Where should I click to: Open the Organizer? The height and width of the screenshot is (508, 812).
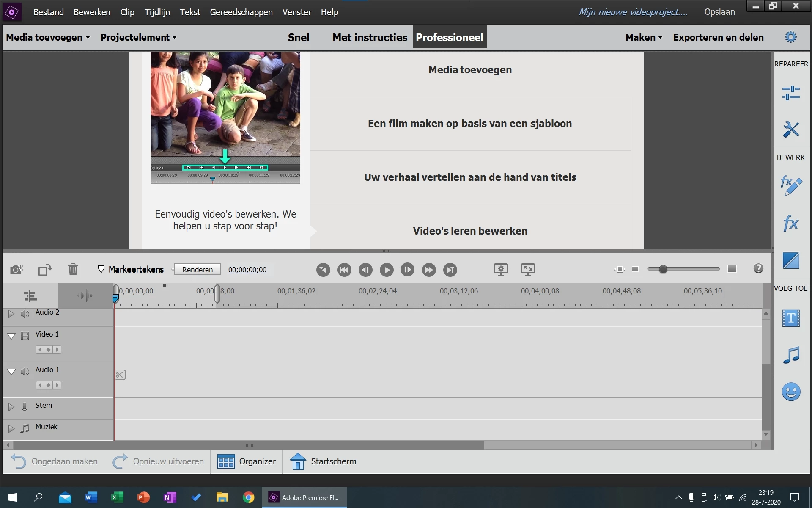[247, 461]
